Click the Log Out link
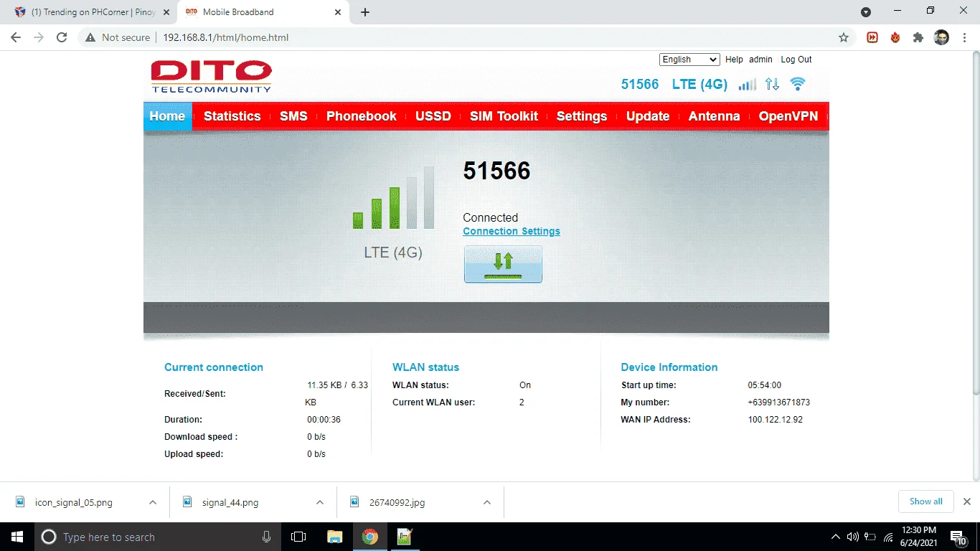Screen dimensions: 980x551 click(796, 60)
